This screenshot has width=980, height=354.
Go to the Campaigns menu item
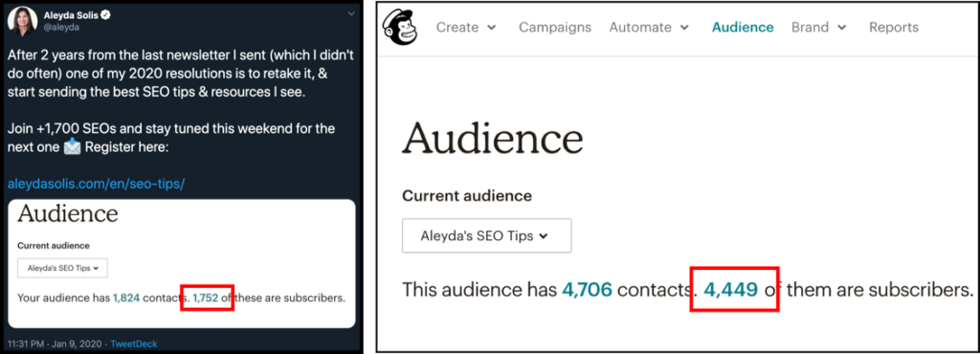(554, 28)
